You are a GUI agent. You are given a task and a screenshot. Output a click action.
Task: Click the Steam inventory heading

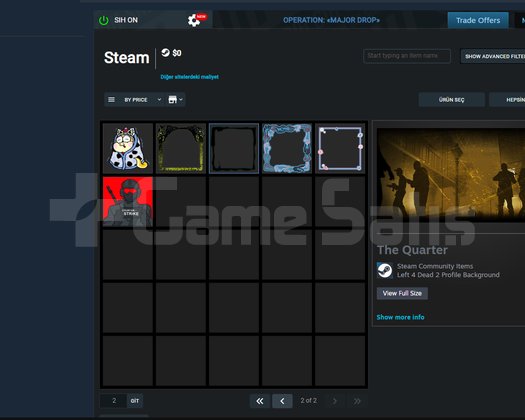[127, 58]
